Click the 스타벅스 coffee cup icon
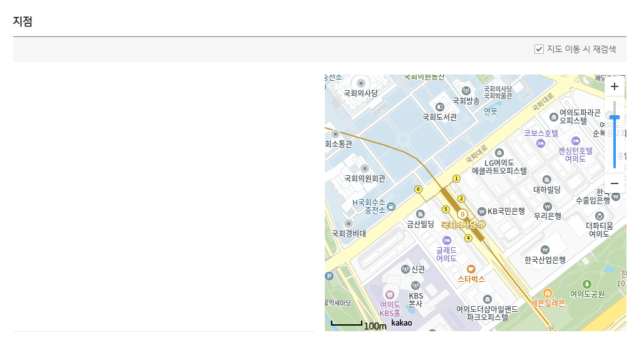644x350 pixels. point(471,269)
